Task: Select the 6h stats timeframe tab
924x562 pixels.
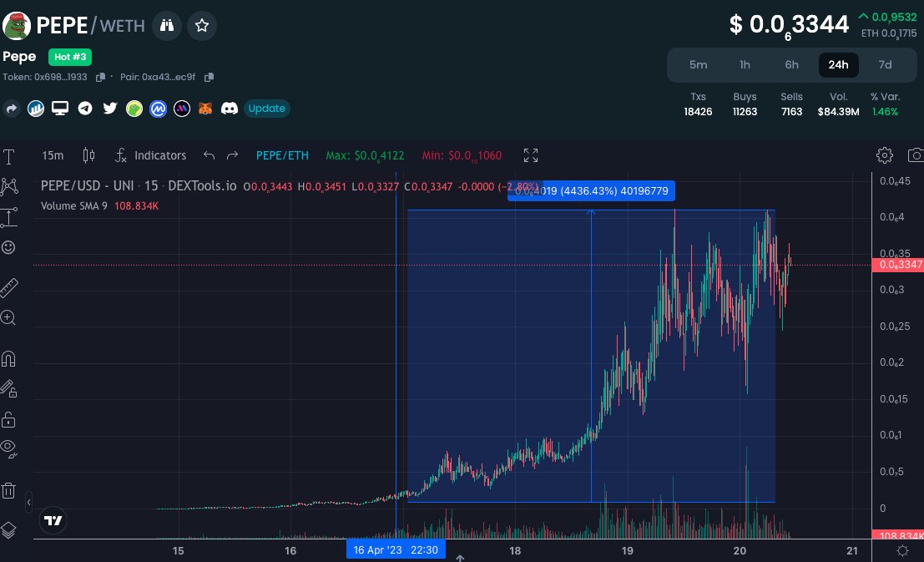Action: coord(791,65)
